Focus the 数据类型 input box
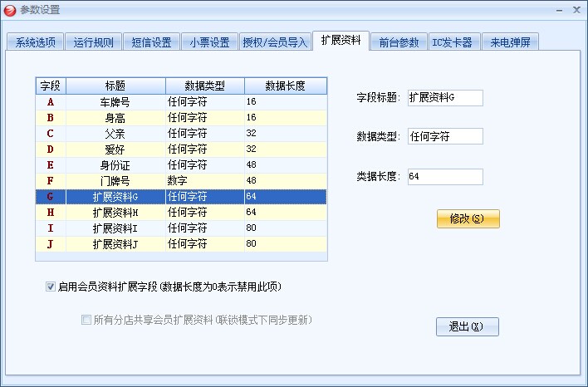The image size is (588, 387). 445,137
